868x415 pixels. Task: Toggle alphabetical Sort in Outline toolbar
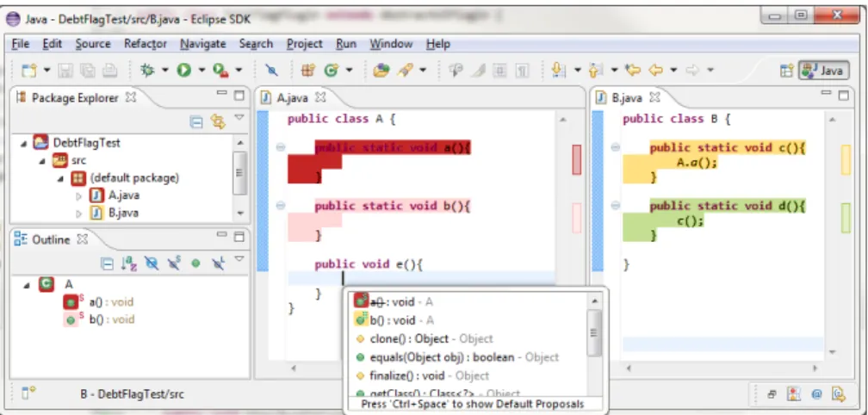(x=129, y=264)
